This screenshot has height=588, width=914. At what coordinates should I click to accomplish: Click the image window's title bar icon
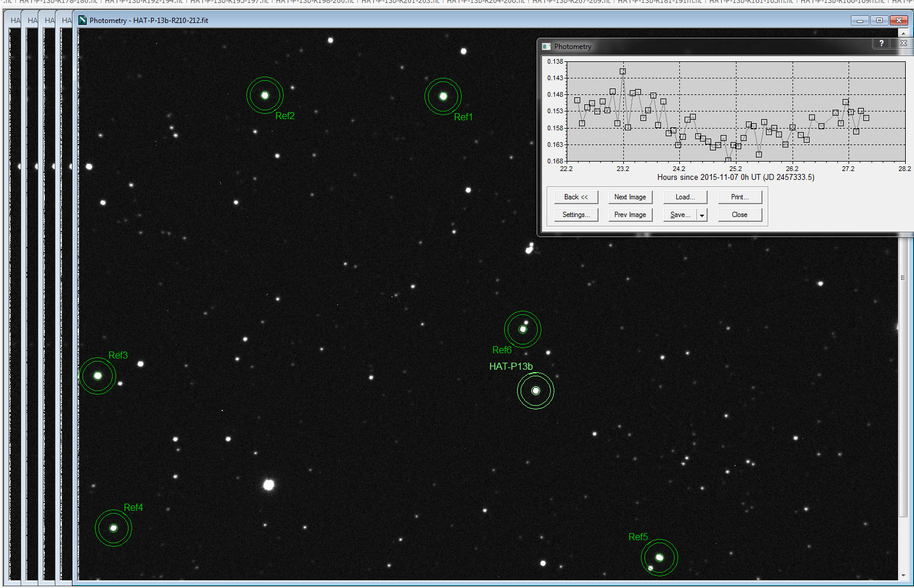coord(83,21)
